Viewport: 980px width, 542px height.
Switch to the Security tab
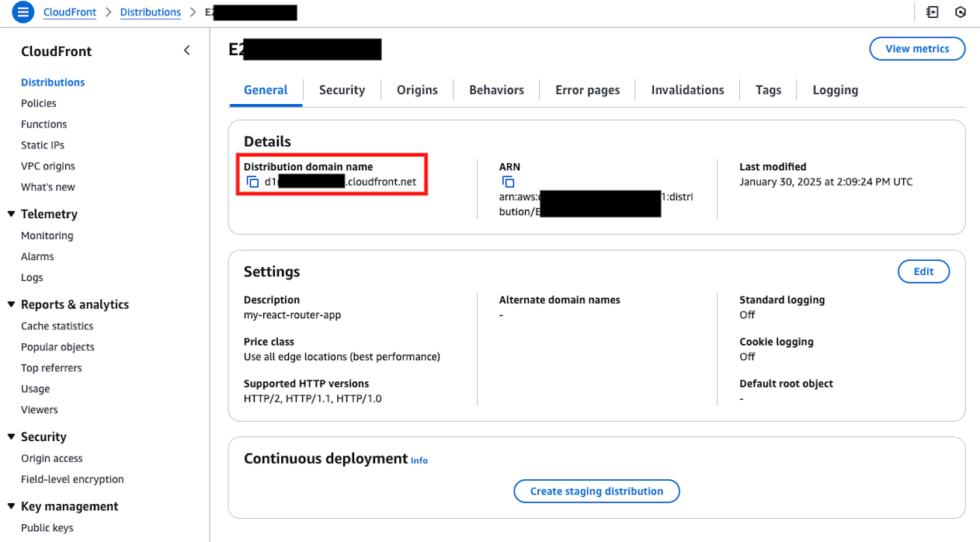click(342, 90)
